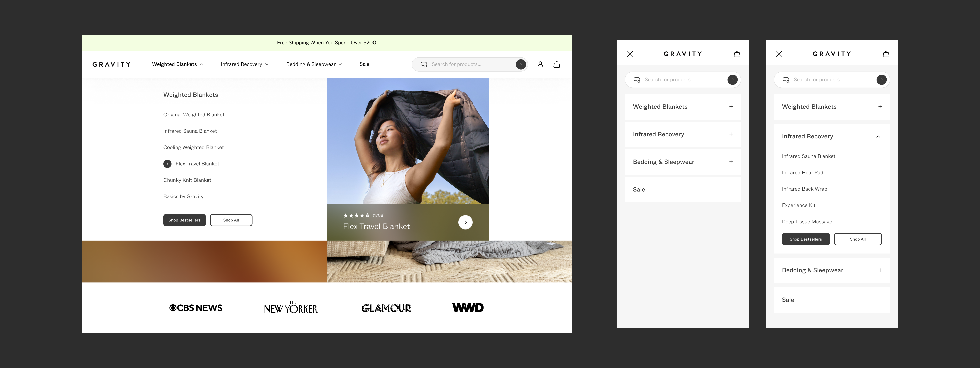Viewport: 980px width, 368px height.
Task: Collapse Infrared Recovery chevron in right mobile menu
Action: tap(878, 136)
